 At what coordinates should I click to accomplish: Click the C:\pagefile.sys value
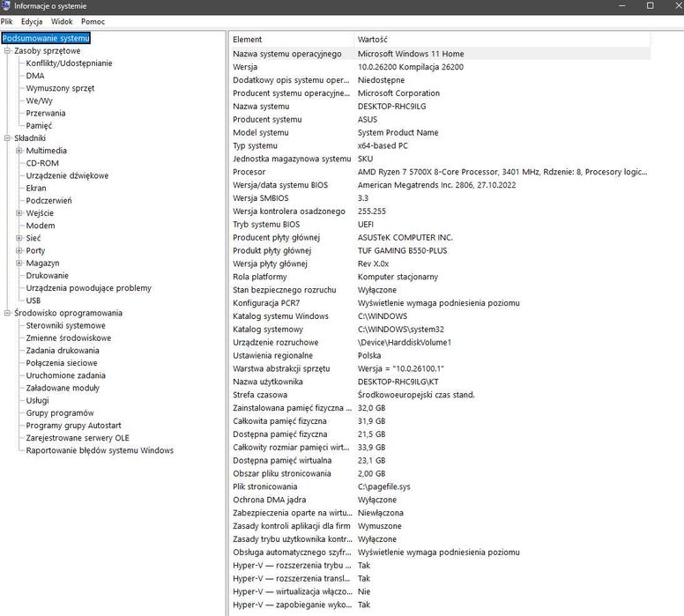(384, 486)
